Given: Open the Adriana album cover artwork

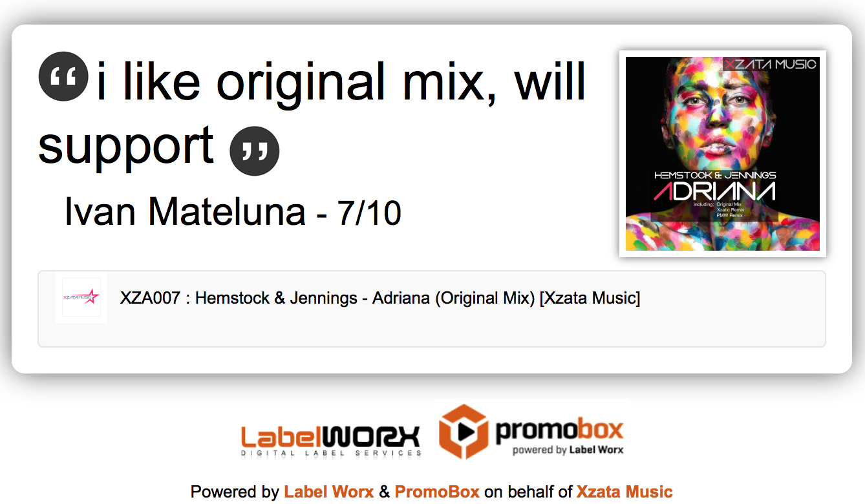Looking at the screenshot, I should [x=723, y=154].
